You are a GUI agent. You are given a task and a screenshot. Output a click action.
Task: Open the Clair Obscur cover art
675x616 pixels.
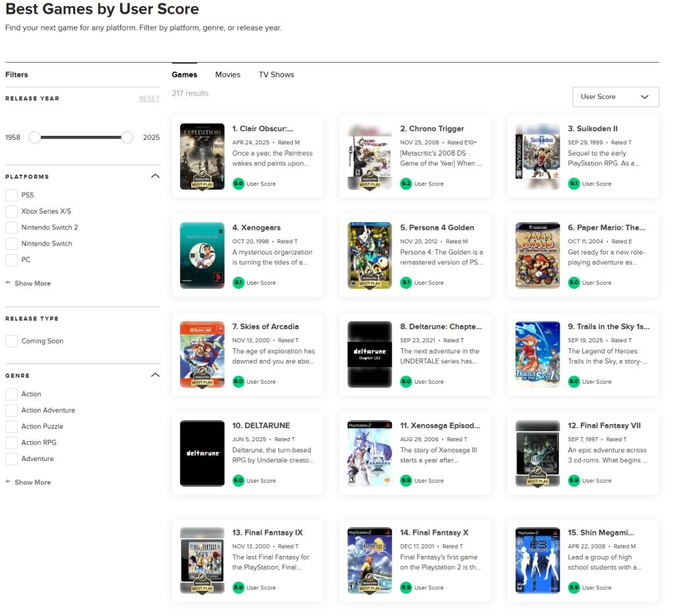[202, 157]
